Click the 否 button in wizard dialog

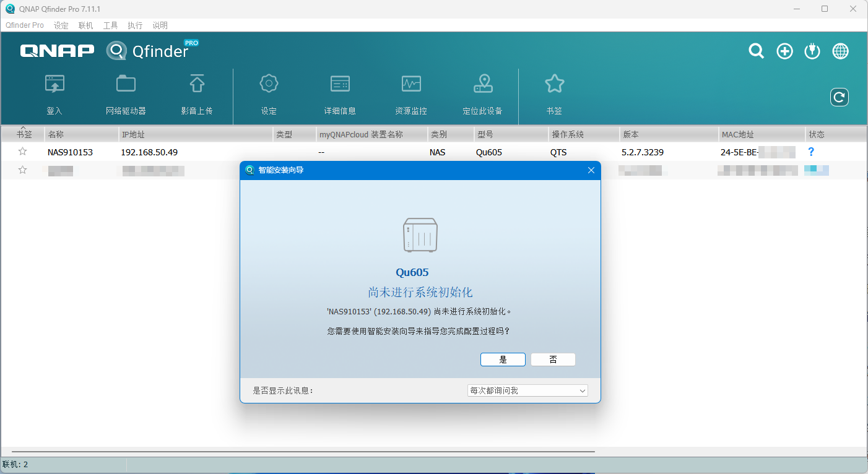(x=553, y=360)
